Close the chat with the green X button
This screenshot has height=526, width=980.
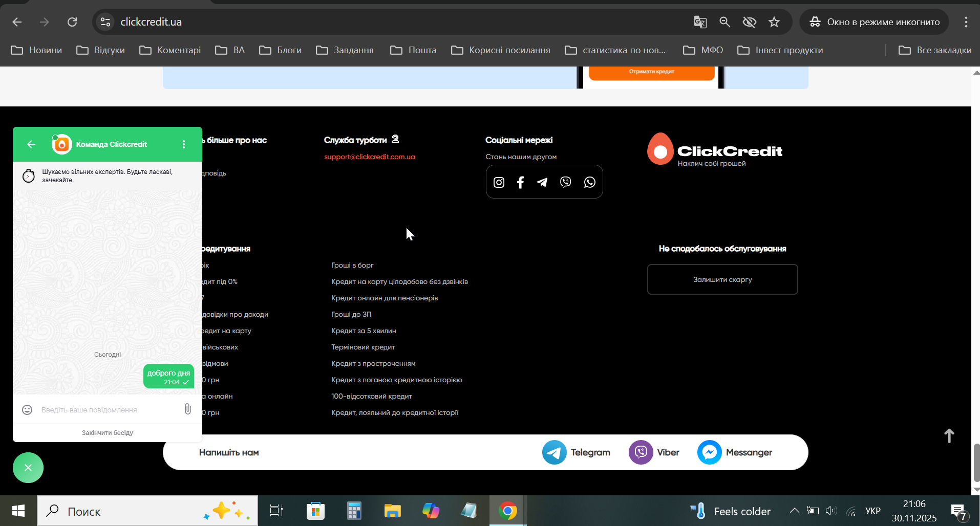click(x=28, y=468)
